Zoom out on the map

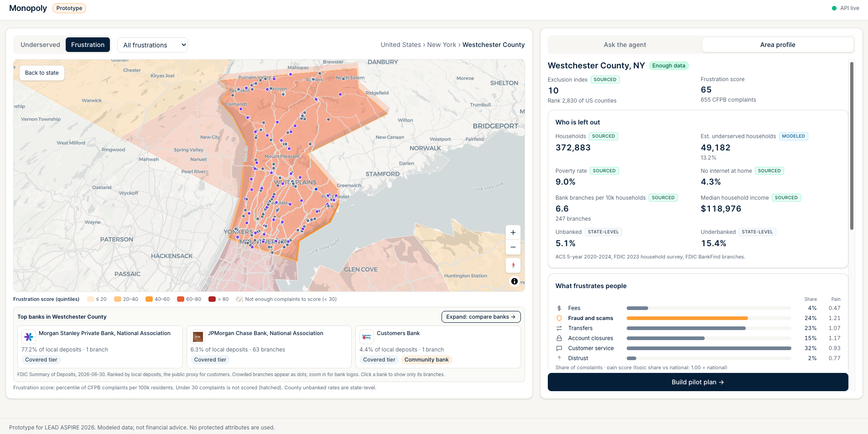click(513, 247)
